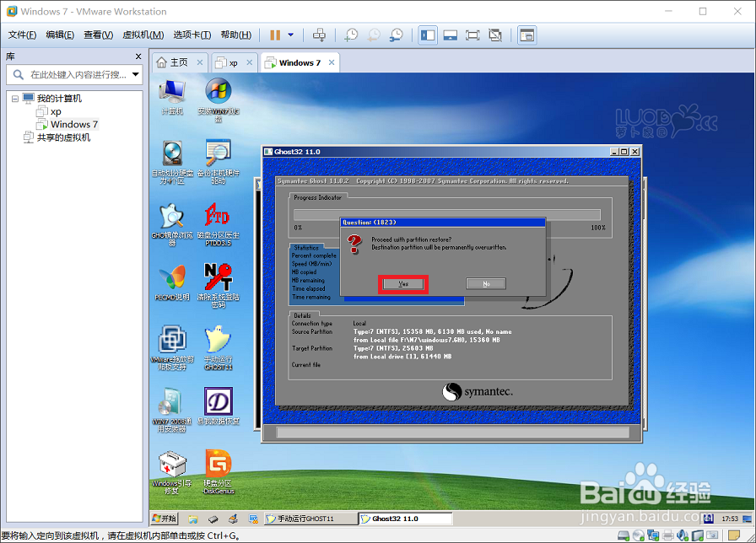Open the 硬盘分区 DiskGenius desktop icon
756x543 pixels.
(219, 472)
